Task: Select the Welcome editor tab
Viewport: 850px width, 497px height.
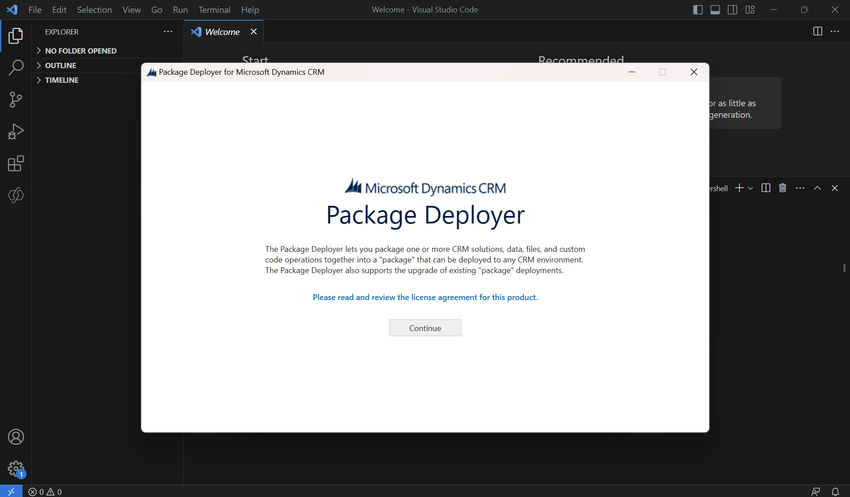Action: (223, 31)
